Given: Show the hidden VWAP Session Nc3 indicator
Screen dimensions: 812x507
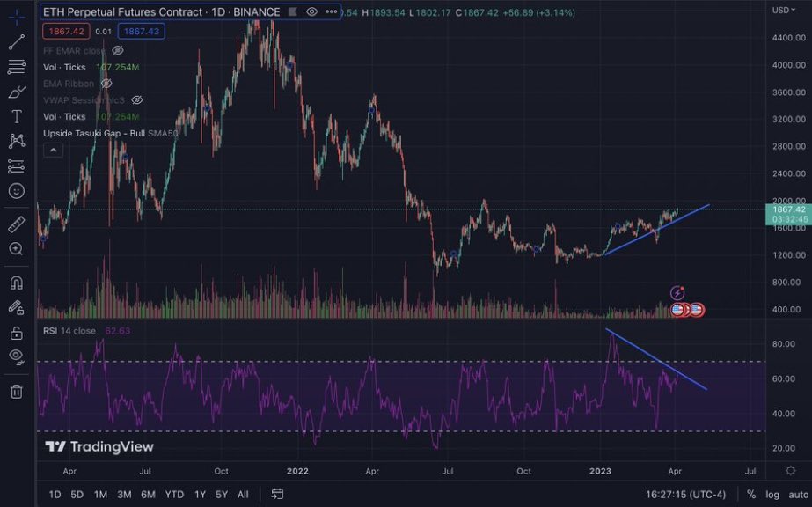Looking at the screenshot, I should click(x=136, y=99).
